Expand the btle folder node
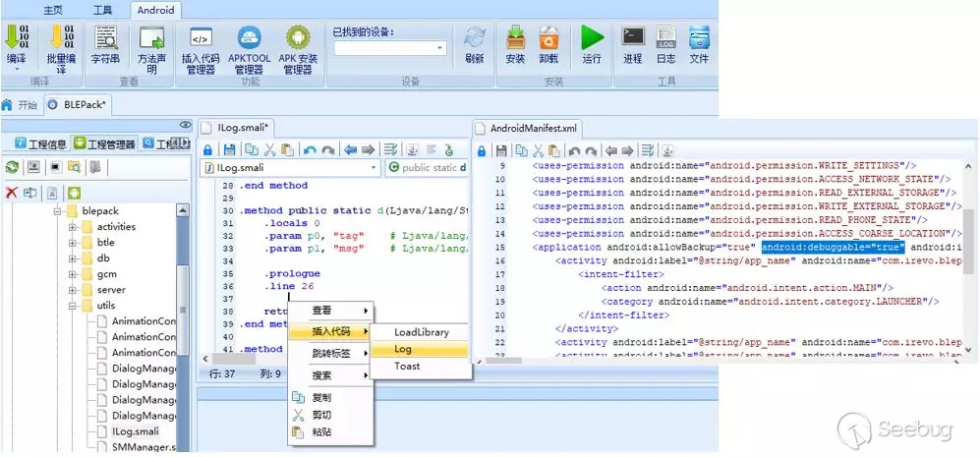Viewport: 980px width, 457px height. (73, 243)
